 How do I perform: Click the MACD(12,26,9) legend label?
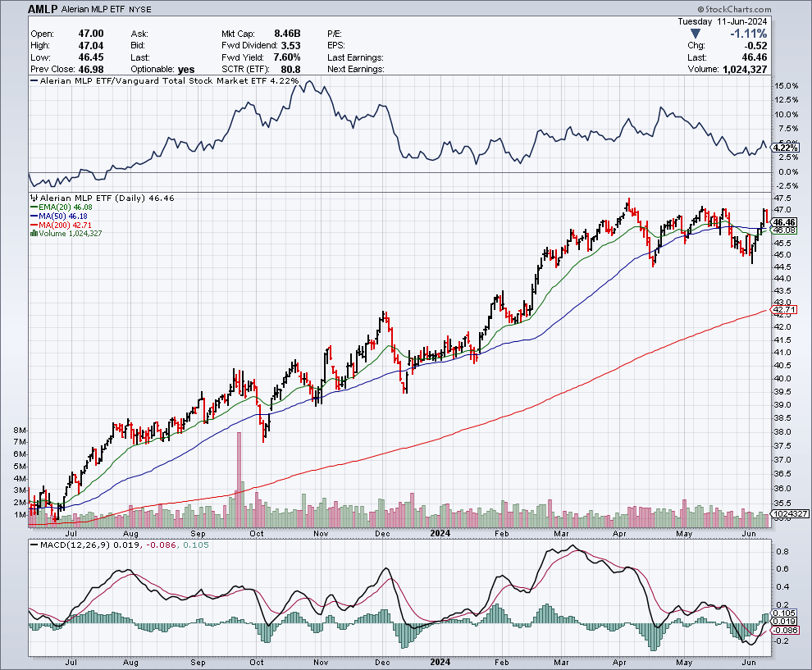(x=74, y=545)
